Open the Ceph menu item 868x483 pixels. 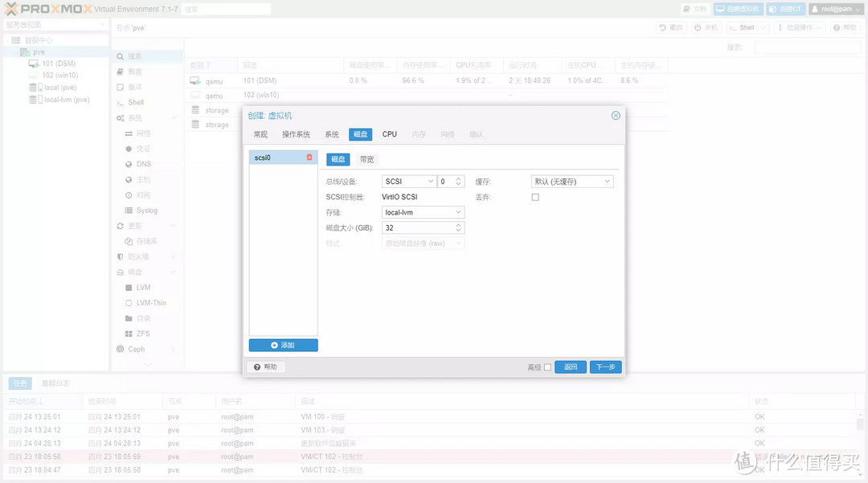click(149, 350)
